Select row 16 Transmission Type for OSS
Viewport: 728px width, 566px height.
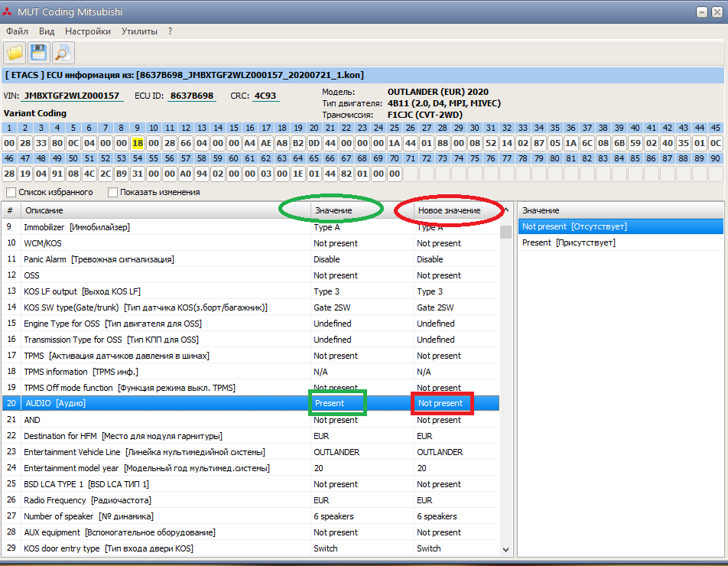click(x=251, y=340)
